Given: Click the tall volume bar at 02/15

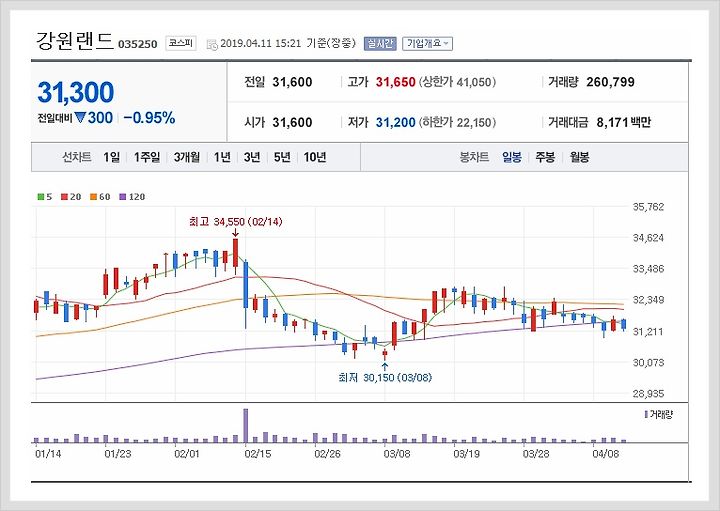Looking at the screenshot, I should pos(246,426).
